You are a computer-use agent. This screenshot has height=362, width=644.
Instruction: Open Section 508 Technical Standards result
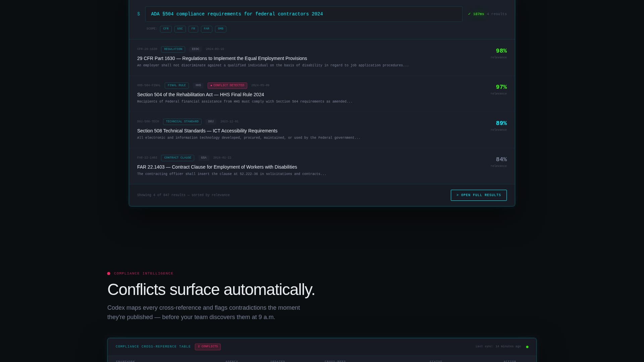(x=322, y=130)
